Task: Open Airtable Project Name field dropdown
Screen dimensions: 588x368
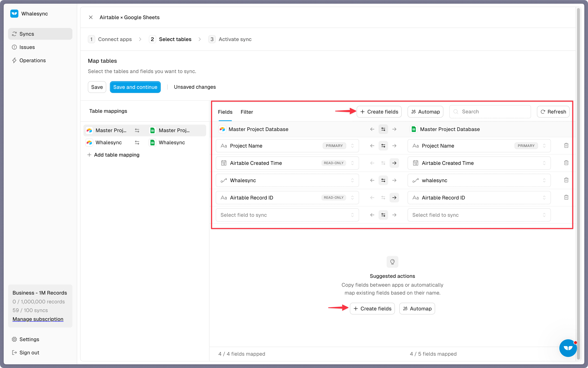Action: coord(287,146)
